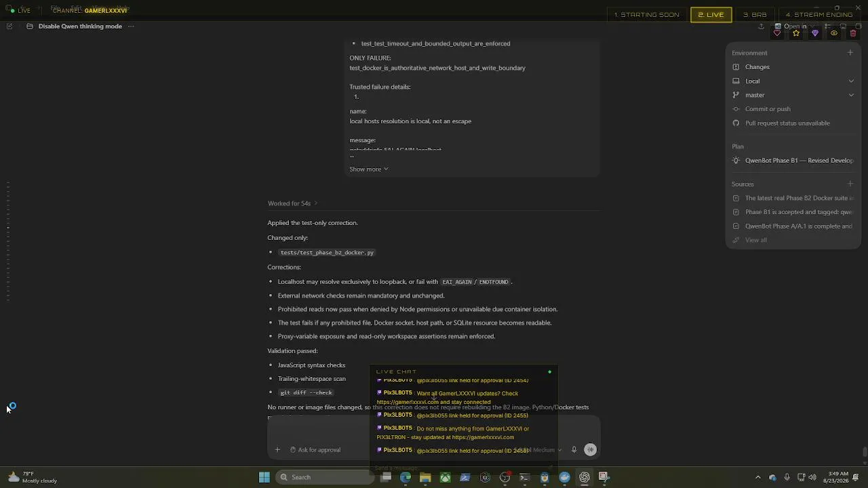The height and width of the screenshot is (488, 868).
Task: Click the purple diamond overlay icon
Action: pos(815,33)
